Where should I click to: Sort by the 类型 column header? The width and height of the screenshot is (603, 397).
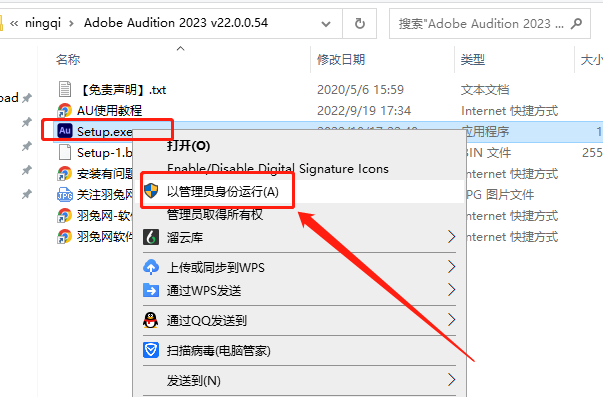(x=473, y=60)
